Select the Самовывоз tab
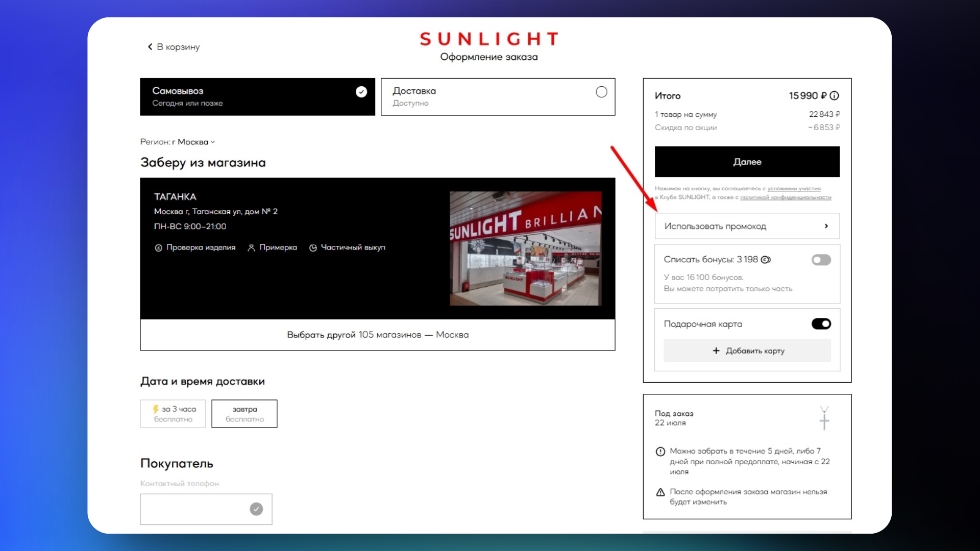The image size is (980, 551). tap(257, 97)
